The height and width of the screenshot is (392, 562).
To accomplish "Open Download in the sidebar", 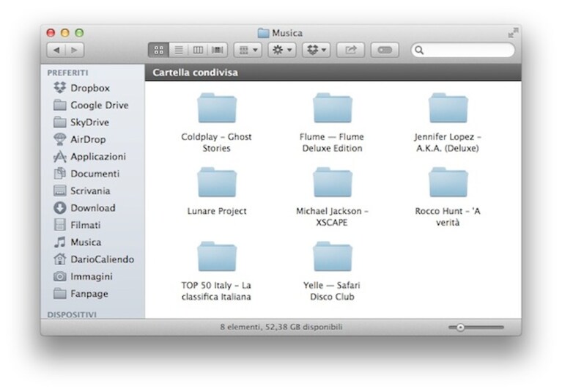I will click(92, 208).
